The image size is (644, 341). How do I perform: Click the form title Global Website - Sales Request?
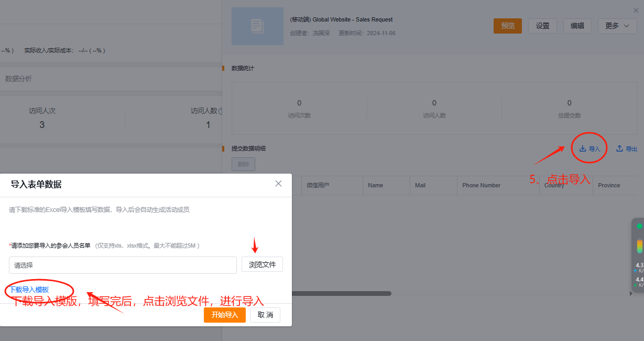(x=341, y=19)
